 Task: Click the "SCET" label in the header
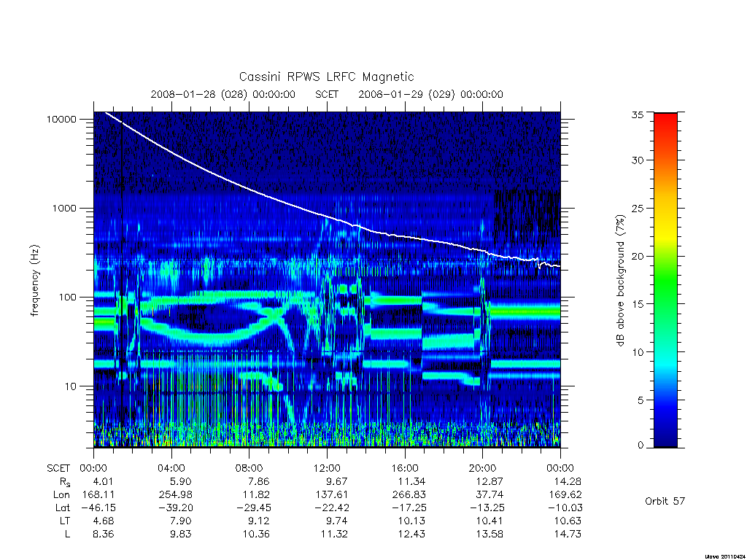tap(327, 94)
